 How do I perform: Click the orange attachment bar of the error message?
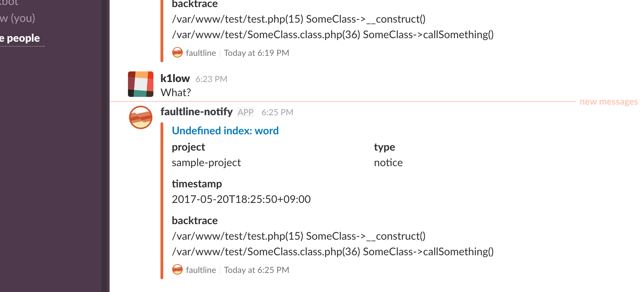(x=162, y=198)
